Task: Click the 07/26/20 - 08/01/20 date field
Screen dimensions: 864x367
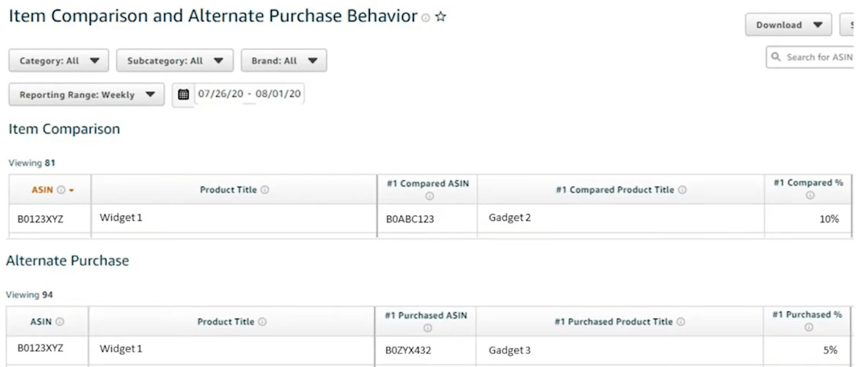Action: [x=250, y=94]
